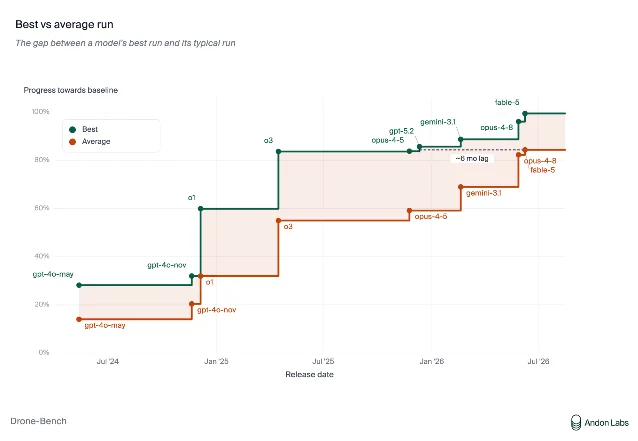Click the green gpt-4o-may data point

tap(79, 285)
